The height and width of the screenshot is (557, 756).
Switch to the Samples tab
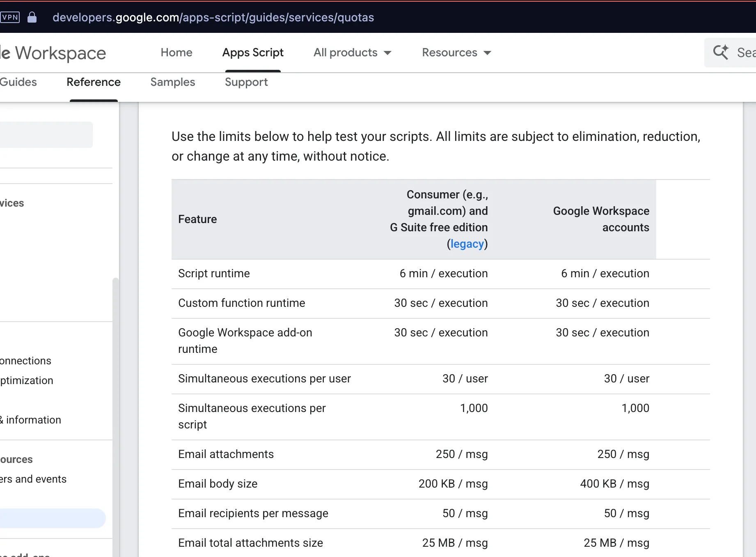pos(173,82)
